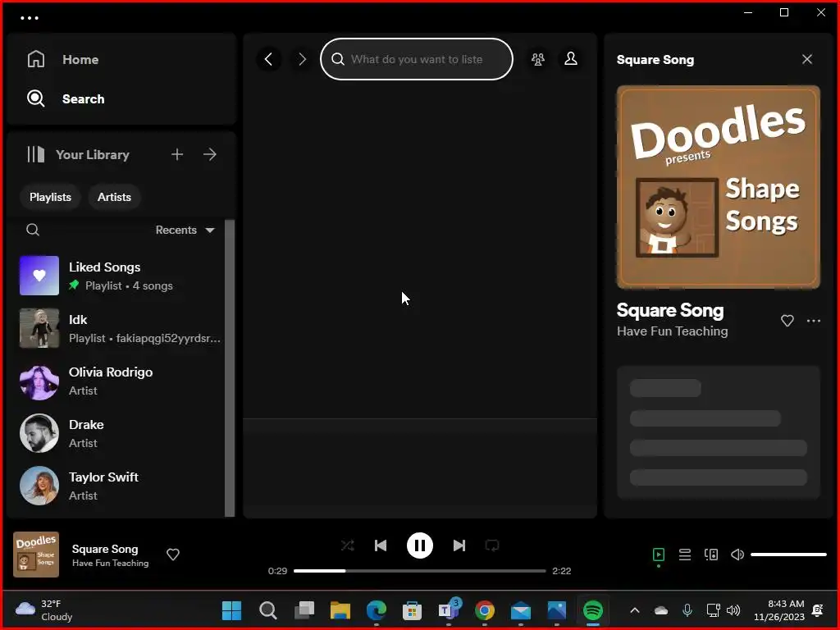This screenshot has height=630, width=840.
Task: Collapse Your Library via its icon
Action: [36, 154]
